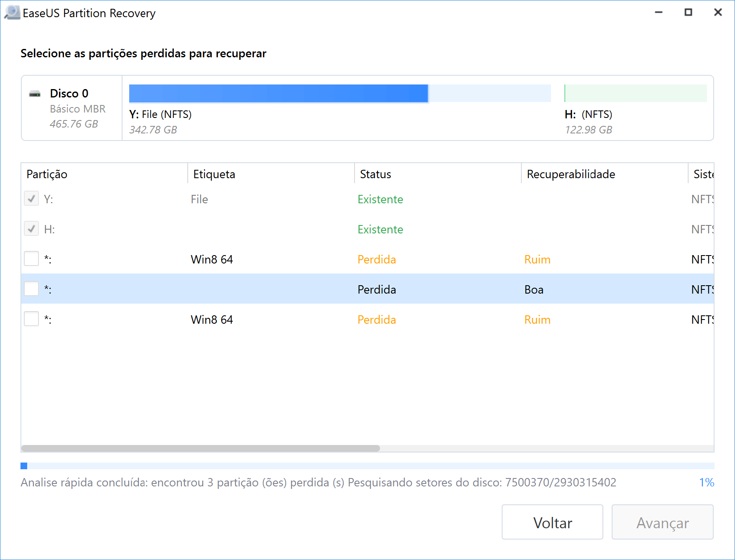The width and height of the screenshot is (735, 560).
Task: Click the EaseUS Partition Recovery app icon
Action: (x=12, y=13)
